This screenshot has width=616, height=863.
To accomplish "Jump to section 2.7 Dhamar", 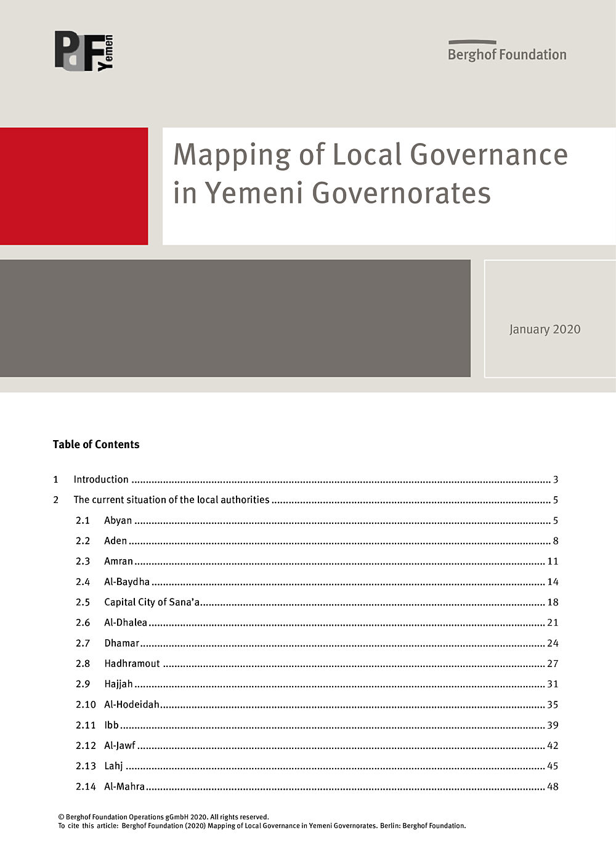I will pos(317,643).
